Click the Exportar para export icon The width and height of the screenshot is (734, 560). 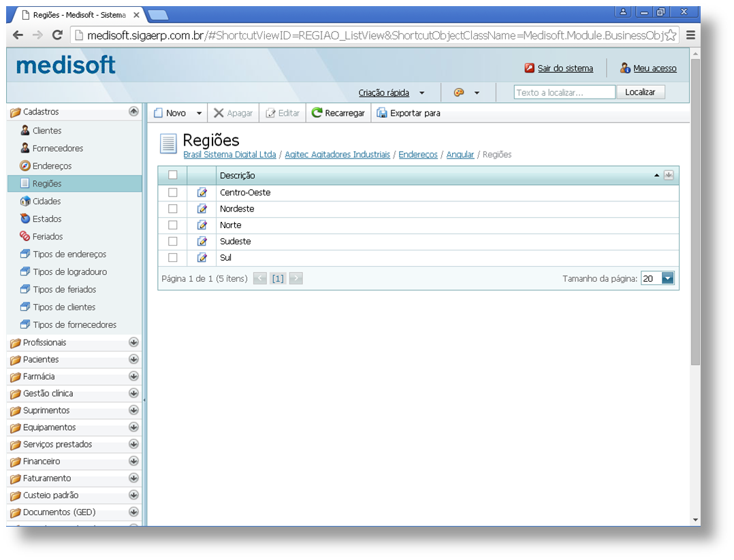point(382,113)
